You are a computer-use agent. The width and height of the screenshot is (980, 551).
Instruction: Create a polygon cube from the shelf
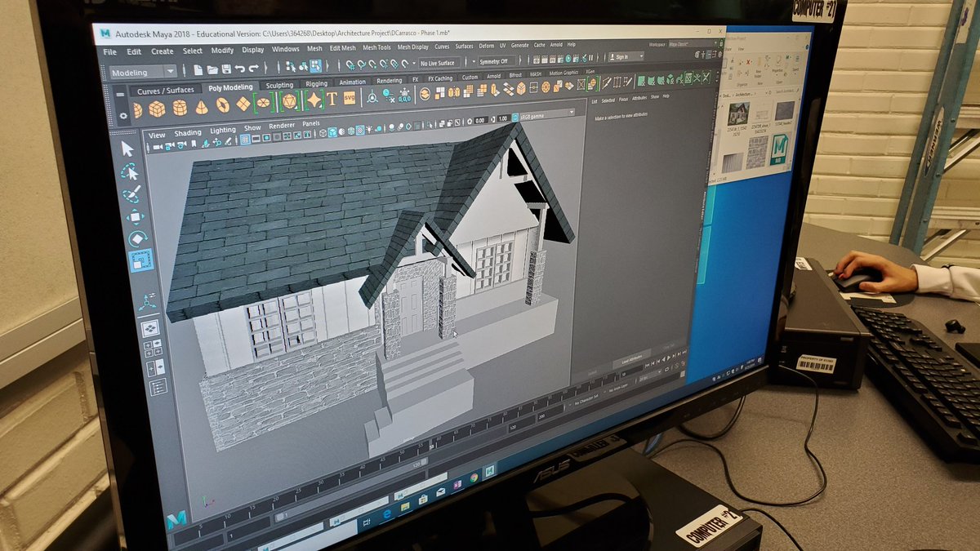pos(155,105)
